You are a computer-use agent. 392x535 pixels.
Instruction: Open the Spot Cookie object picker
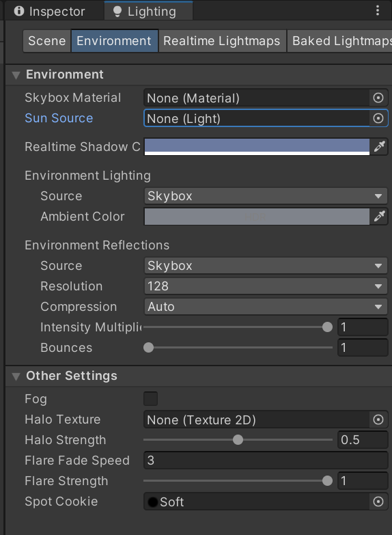(378, 502)
